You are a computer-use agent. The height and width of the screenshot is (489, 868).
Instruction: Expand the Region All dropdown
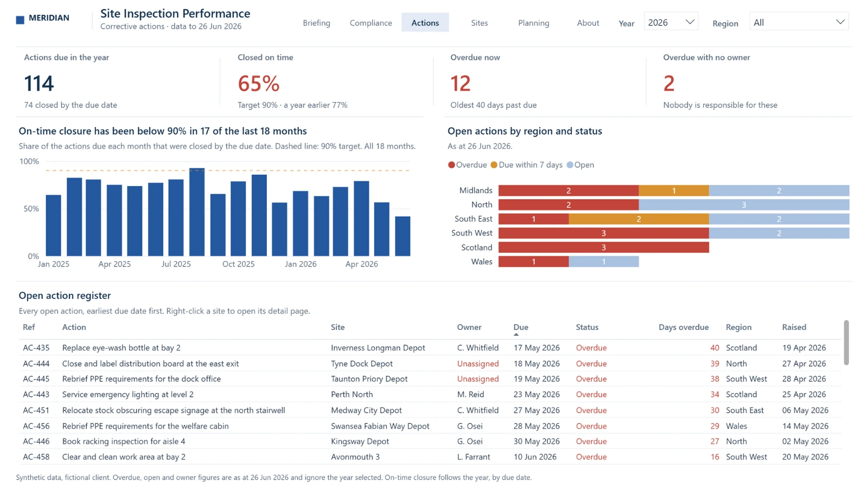pyautogui.click(x=799, y=22)
